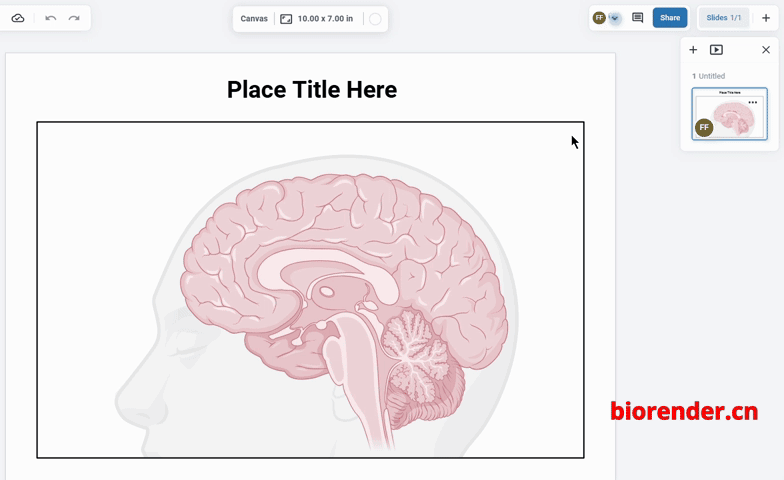Add slide using plus in slides panel
The height and width of the screenshot is (480, 784).
693,50
